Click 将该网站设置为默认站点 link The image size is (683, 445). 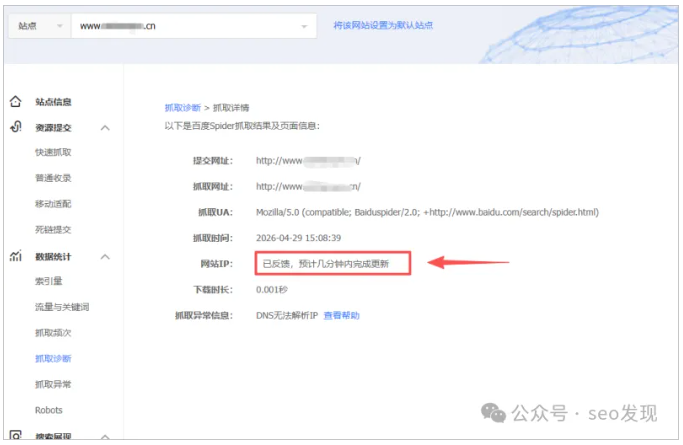pyautogui.click(x=383, y=25)
